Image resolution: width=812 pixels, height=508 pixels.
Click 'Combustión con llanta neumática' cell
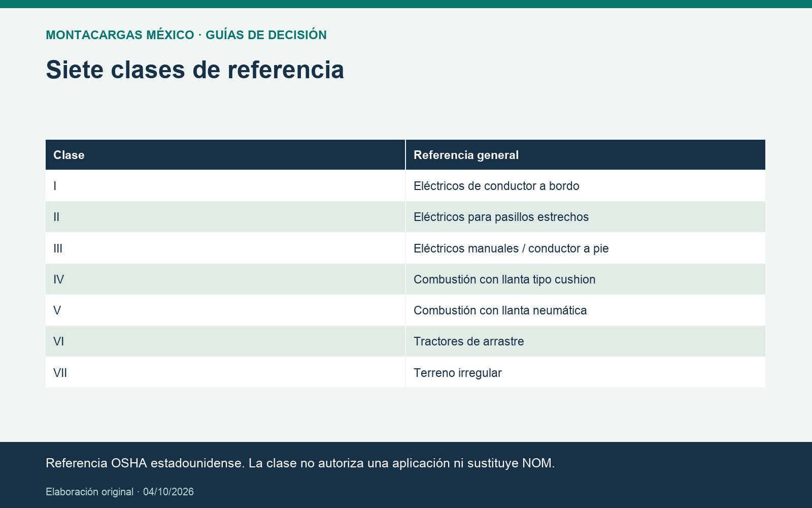coord(586,310)
